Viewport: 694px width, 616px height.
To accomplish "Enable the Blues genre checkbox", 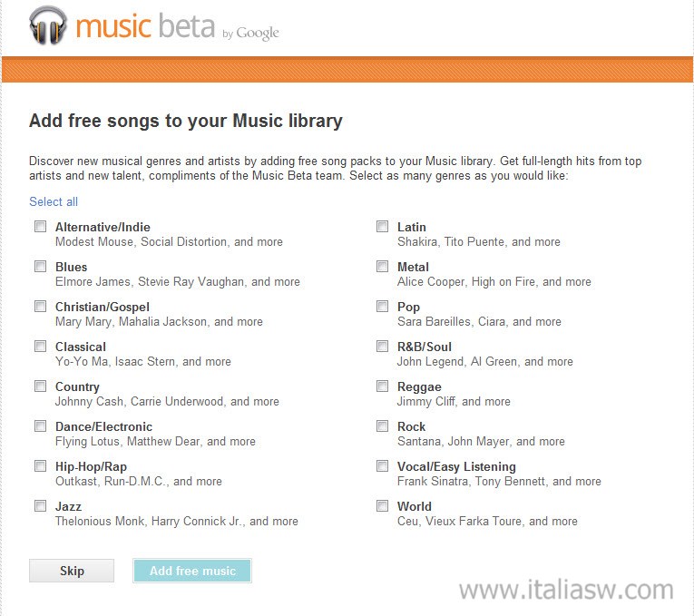I will (40, 267).
